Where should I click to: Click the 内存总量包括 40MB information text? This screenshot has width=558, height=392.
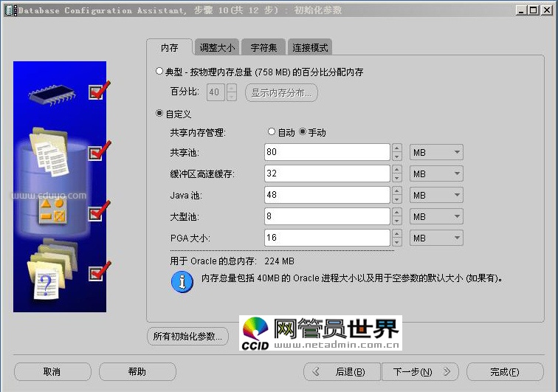pos(352,278)
